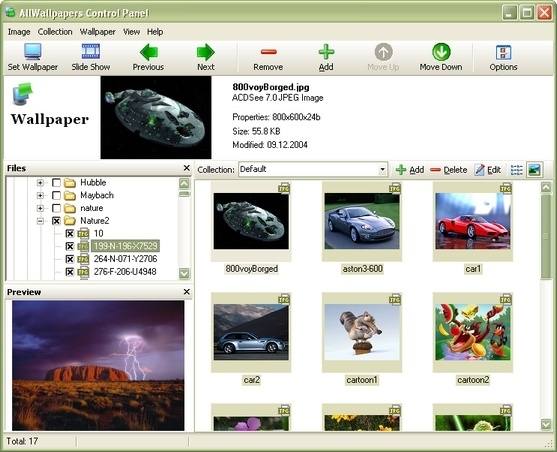Click the Nature2 folder icon
Screen dimensions: 557x452
pyautogui.click(x=70, y=221)
